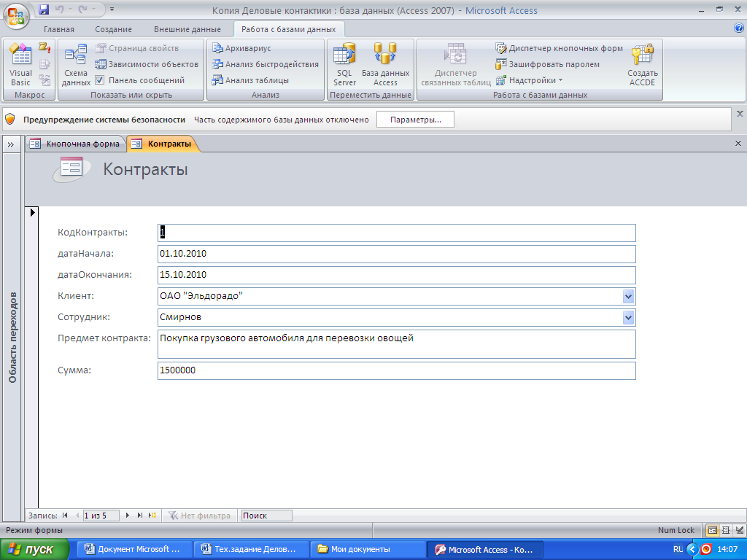The width and height of the screenshot is (747, 560).
Task: Open Схема данных relationships view
Action: click(x=76, y=65)
